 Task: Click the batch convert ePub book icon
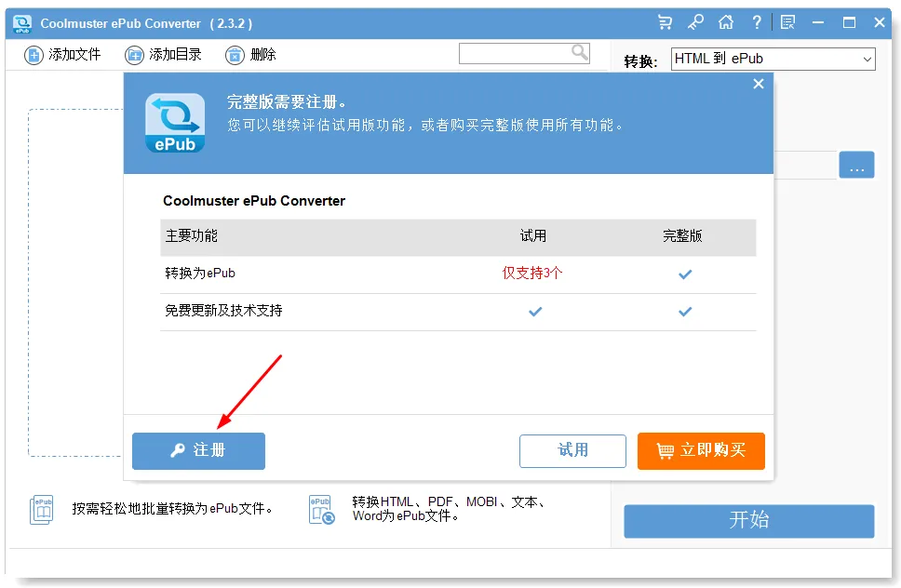(x=41, y=510)
